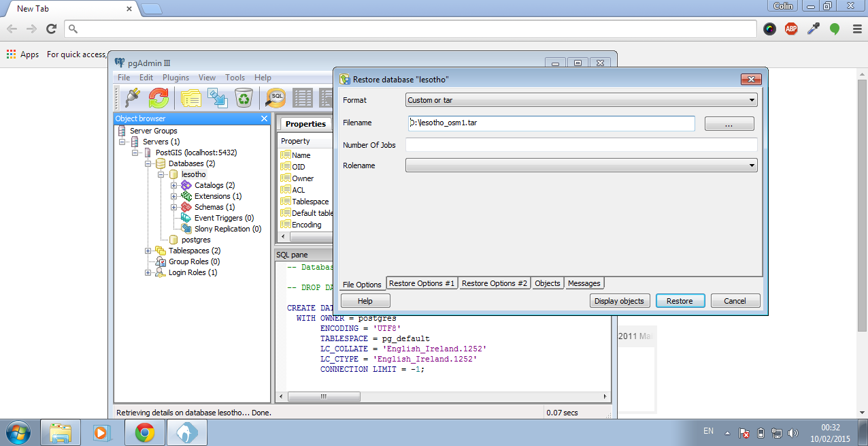Click the green Hangouts extension icon
Screen dimensions: 868x446
click(835, 29)
